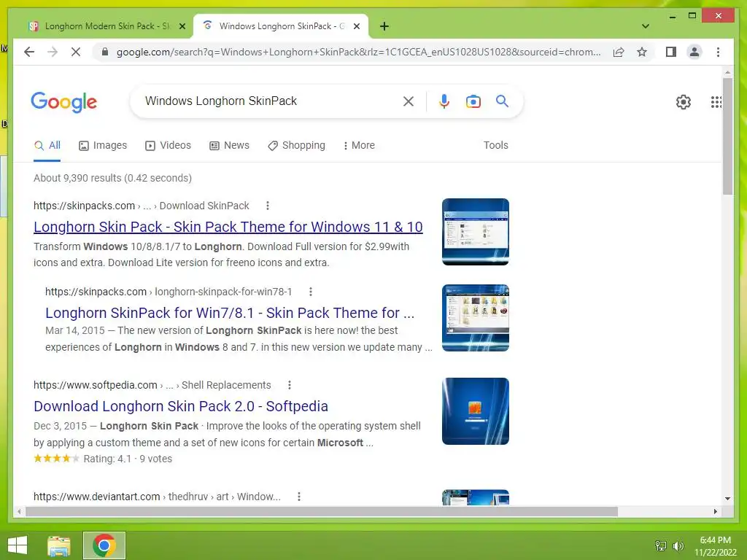This screenshot has height=560, width=747.
Task: Click the skinpacks.com Download SkinPack breadcrumb
Action: pyautogui.click(x=141, y=206)
